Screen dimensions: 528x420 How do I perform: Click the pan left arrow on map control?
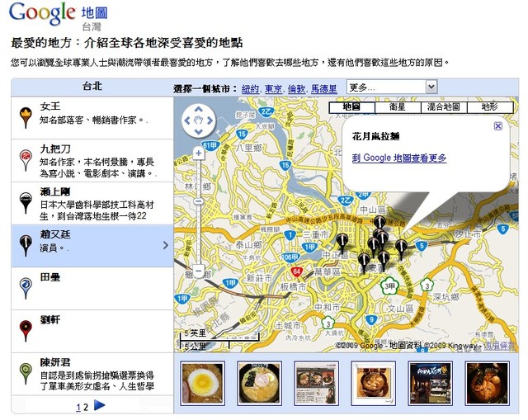pyautogui.click(x=187, y=120)
